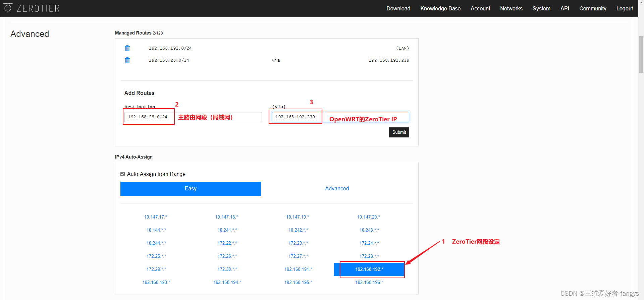Open the System menu item
644x300 pixels.
coord(541,8)
